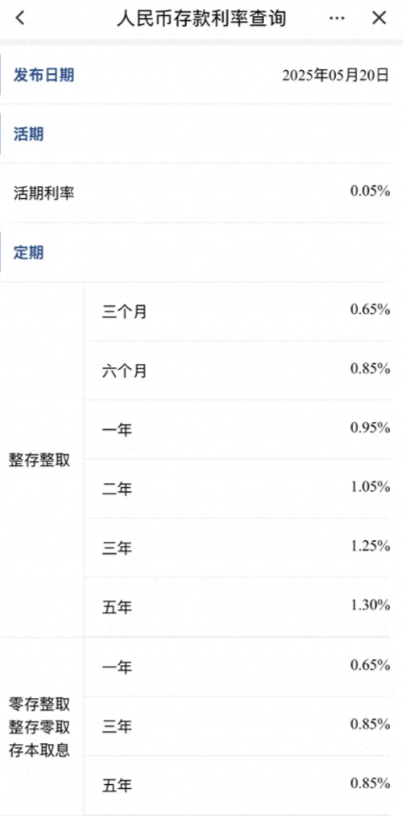Image resolution: width=403 pixels, height=816 pixels.
Task: Open the three-dot more options menu
Action: pyautogui.click(x=337, y=18)
